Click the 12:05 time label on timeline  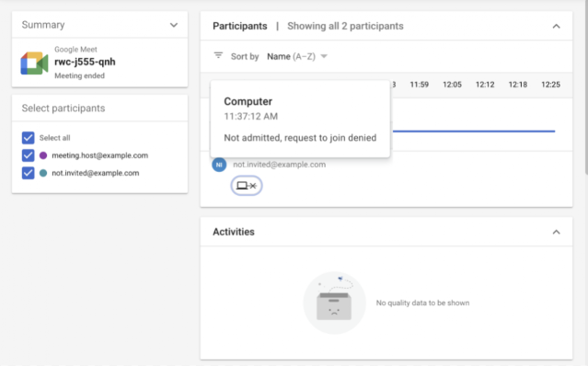(452, 85)
